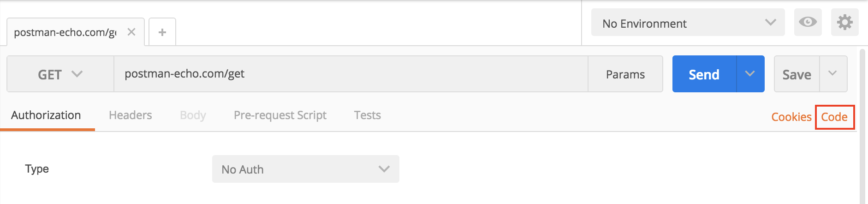Click the environment quick look eye icon

pyautogui.click(x=808, y=22)
